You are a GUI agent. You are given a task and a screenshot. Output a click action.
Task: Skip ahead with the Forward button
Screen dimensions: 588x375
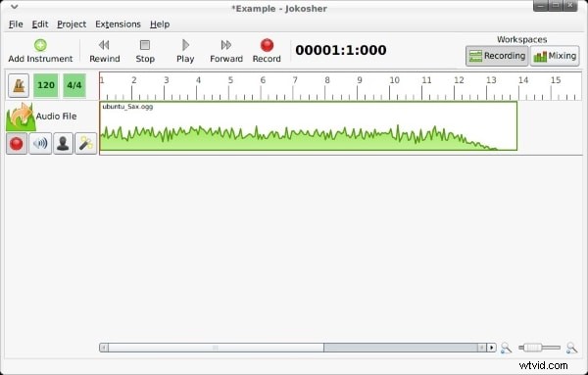[226, 51]
